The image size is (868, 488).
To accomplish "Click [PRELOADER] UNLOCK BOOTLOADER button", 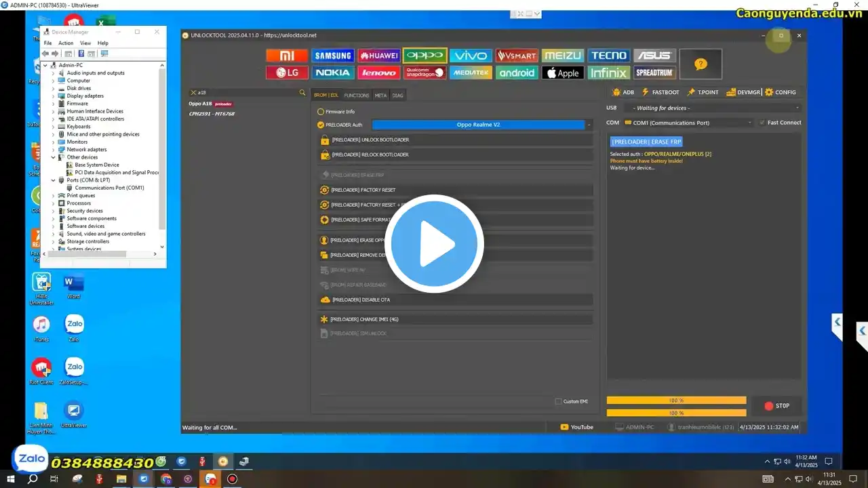I will click(455, 140).
